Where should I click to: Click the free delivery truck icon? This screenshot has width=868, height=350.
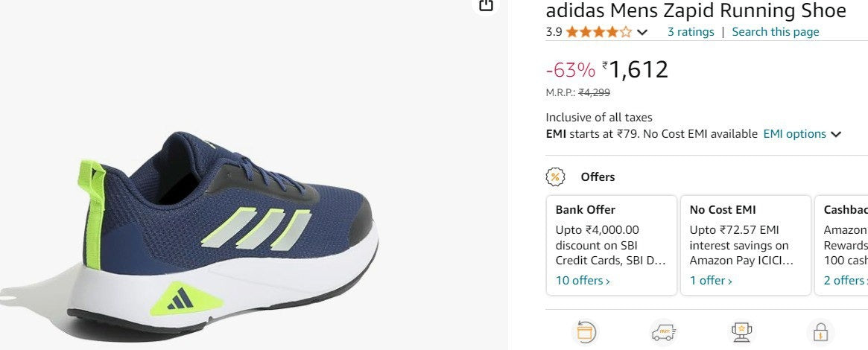point(663,331)
